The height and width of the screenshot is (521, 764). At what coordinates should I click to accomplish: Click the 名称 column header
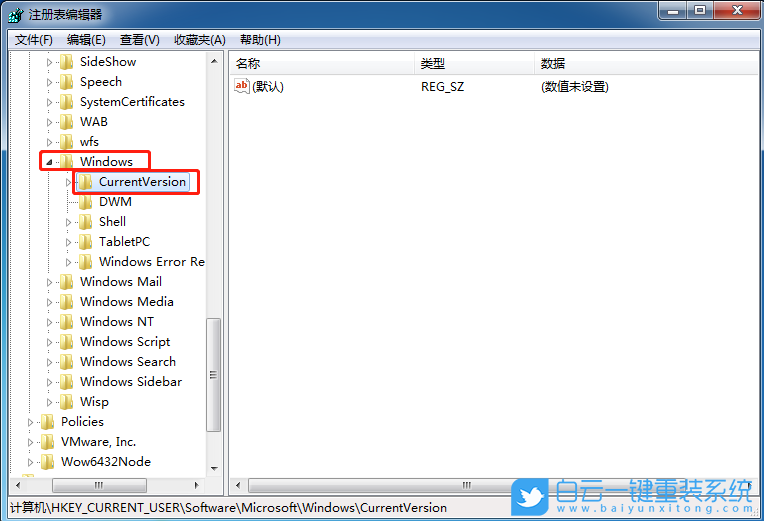coord(247,63)
